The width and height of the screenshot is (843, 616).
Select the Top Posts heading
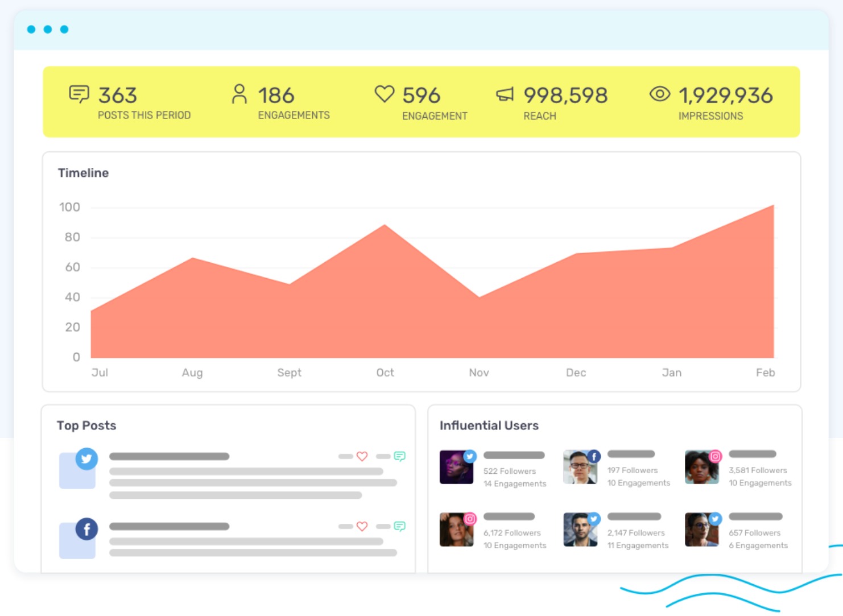tap(86, 425)
